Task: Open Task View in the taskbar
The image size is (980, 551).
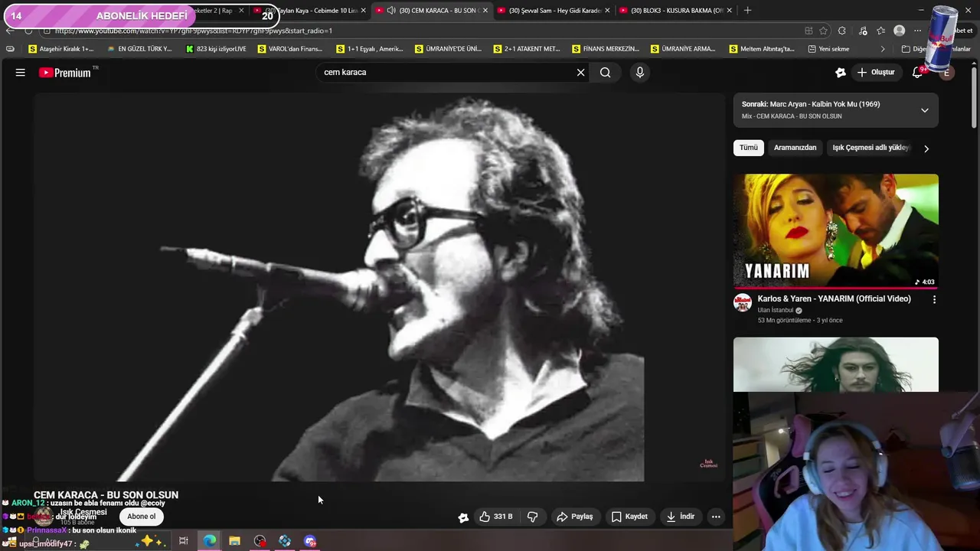Action: point(184,541)
